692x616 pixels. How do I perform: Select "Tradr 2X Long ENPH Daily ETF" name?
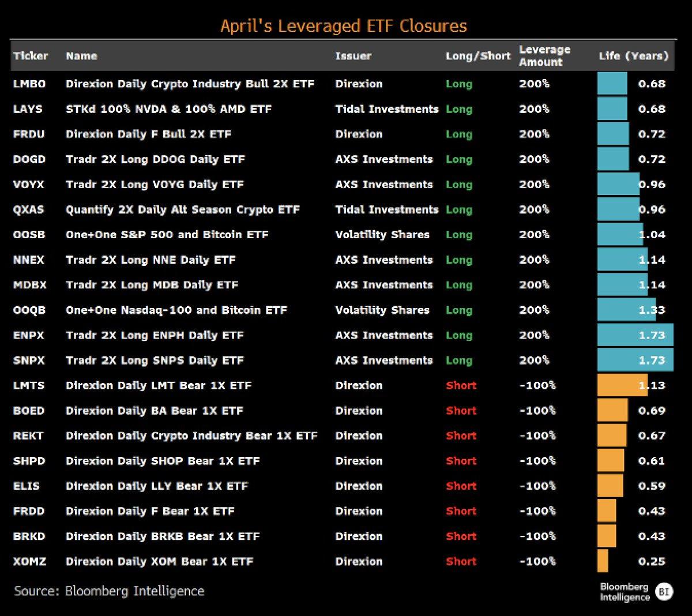(155, 335)
